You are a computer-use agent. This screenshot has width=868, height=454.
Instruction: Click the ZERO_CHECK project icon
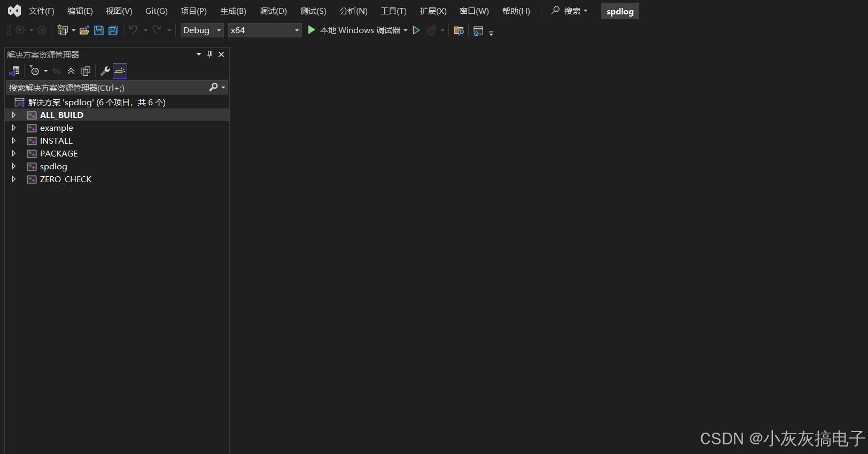(32, 179)
